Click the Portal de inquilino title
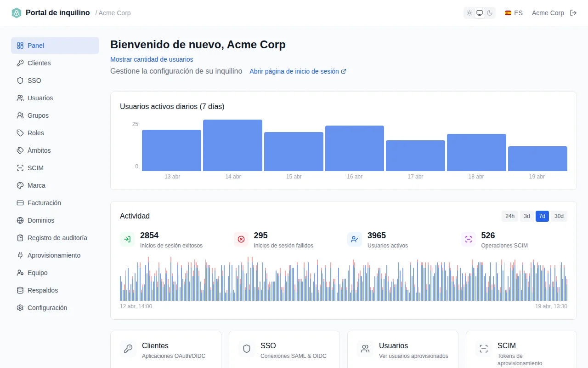 point(58,13)
